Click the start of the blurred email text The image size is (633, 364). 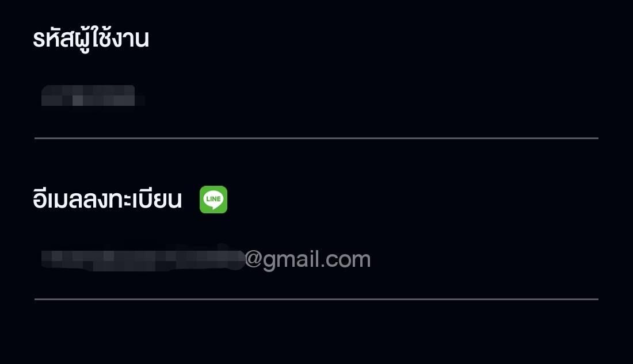pos(47,259)
